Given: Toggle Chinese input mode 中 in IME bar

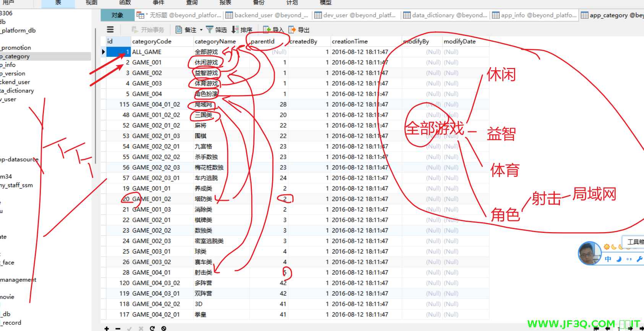Looking at the screenshot, I should click(608, 259).
